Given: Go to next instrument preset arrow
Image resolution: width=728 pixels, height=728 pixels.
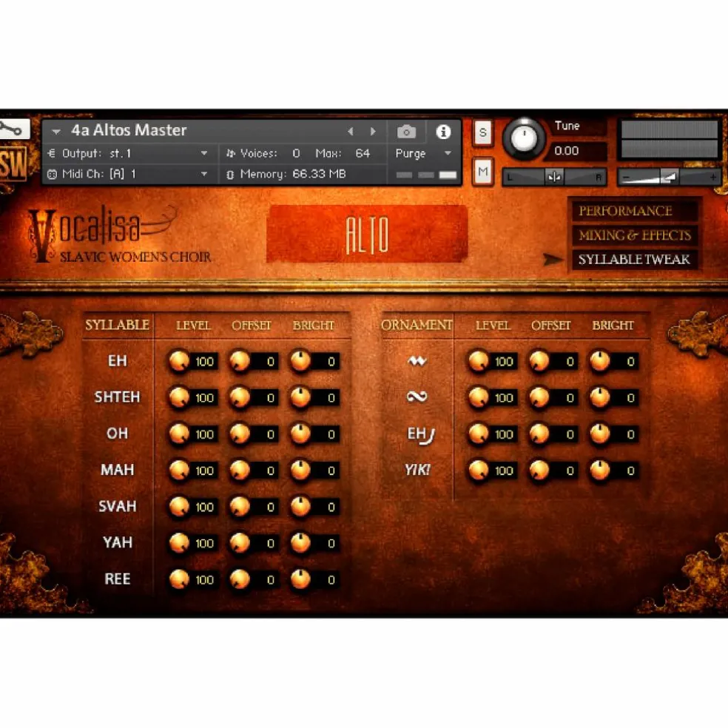Looking at the screenshot, I should tap(373, 132).
